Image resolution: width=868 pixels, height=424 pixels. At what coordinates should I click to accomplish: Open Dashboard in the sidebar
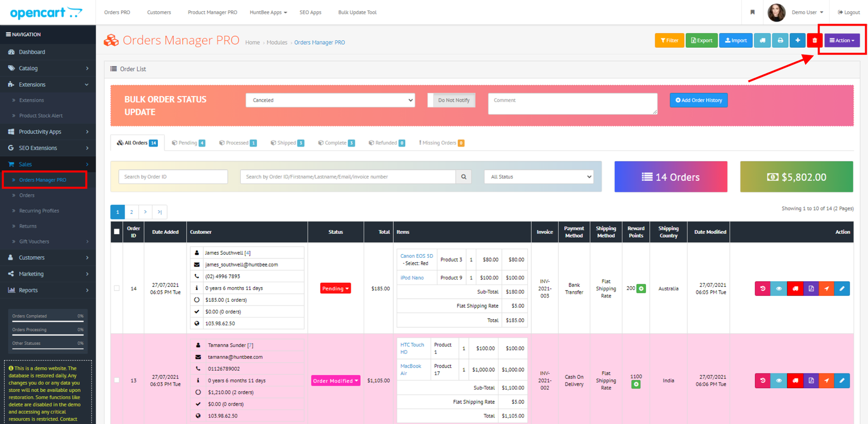[x=48, y=52]
